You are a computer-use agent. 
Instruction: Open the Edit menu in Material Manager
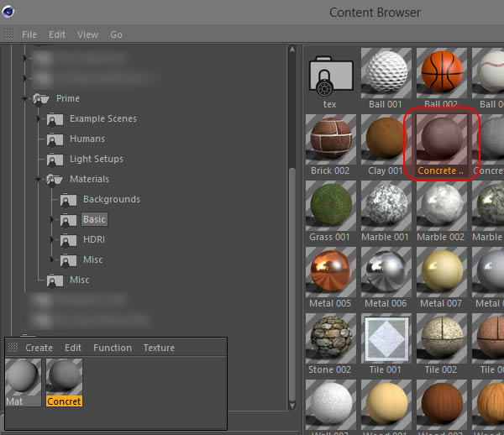(x=73, y=348)
